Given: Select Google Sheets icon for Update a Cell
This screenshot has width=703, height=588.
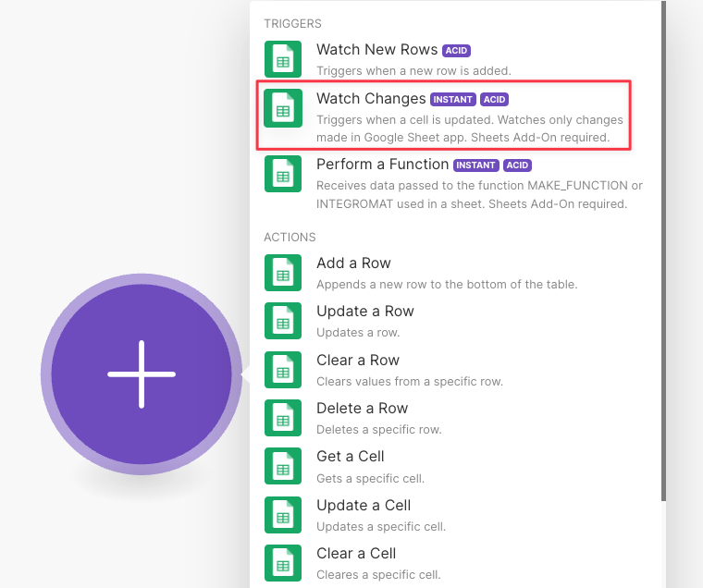Looking at the screenshot, I should tap(283, 515).
